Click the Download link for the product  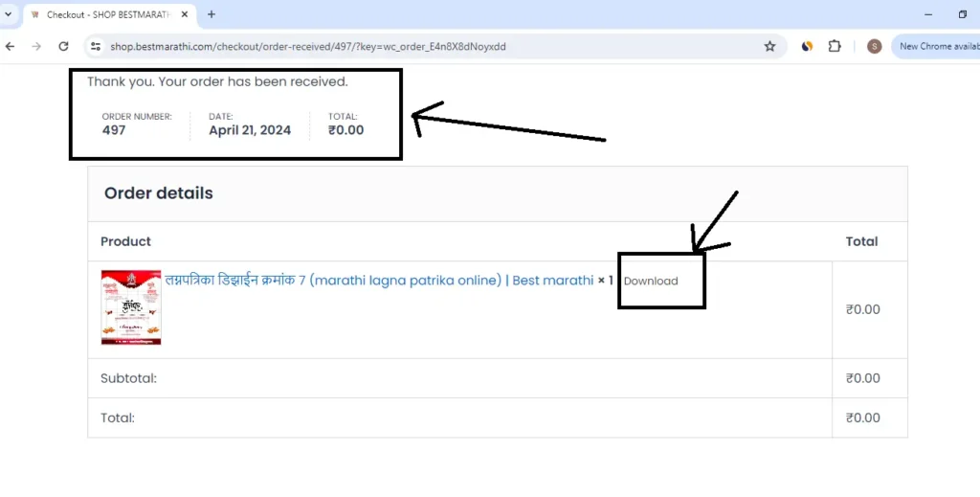[651, 282]
